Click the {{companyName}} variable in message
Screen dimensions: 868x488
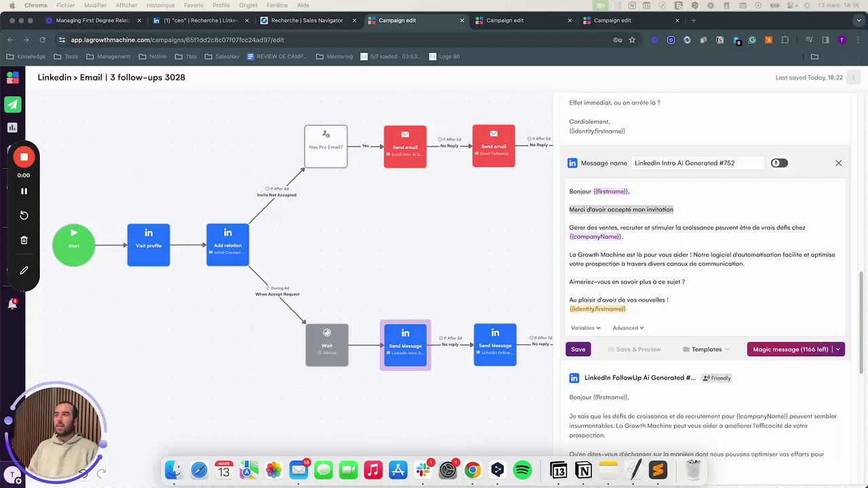pyautogui.click(x=595, y=237)
